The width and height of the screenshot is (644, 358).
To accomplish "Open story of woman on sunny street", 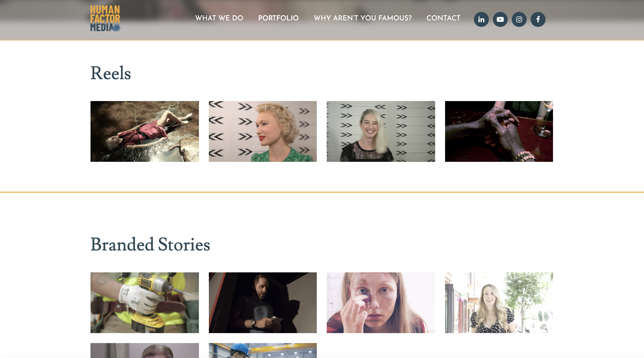I will coord(499,303).
